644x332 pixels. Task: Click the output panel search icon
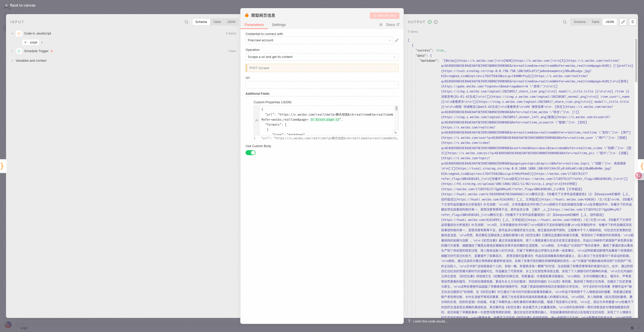565,22
